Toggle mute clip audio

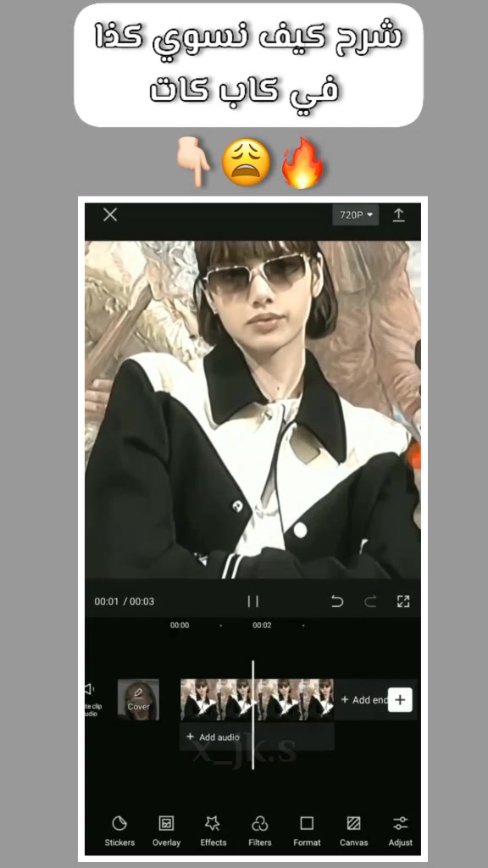[x=91, y=699]
